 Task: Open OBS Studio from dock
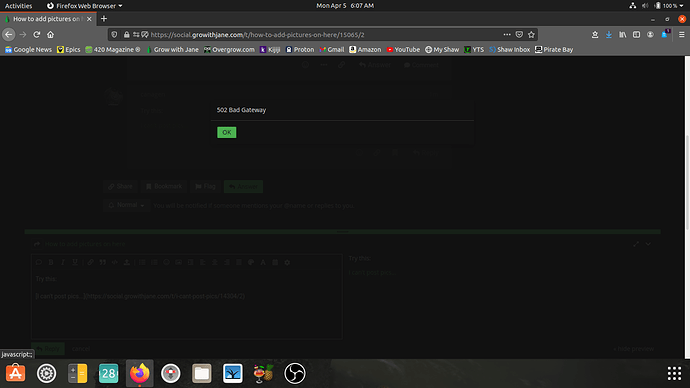point(295,373)
